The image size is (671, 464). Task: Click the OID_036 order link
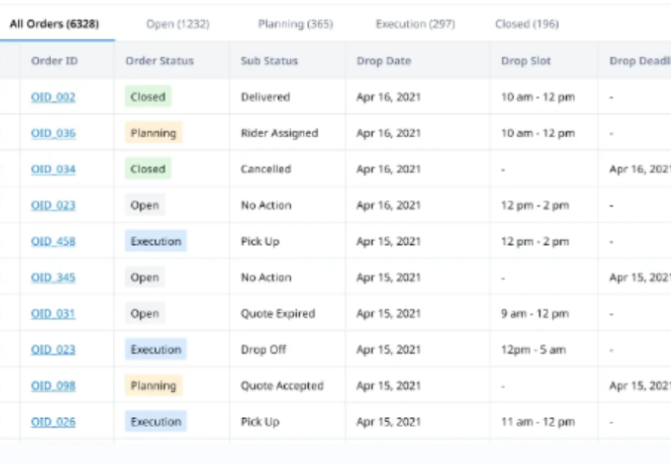[x=53, y=133]
